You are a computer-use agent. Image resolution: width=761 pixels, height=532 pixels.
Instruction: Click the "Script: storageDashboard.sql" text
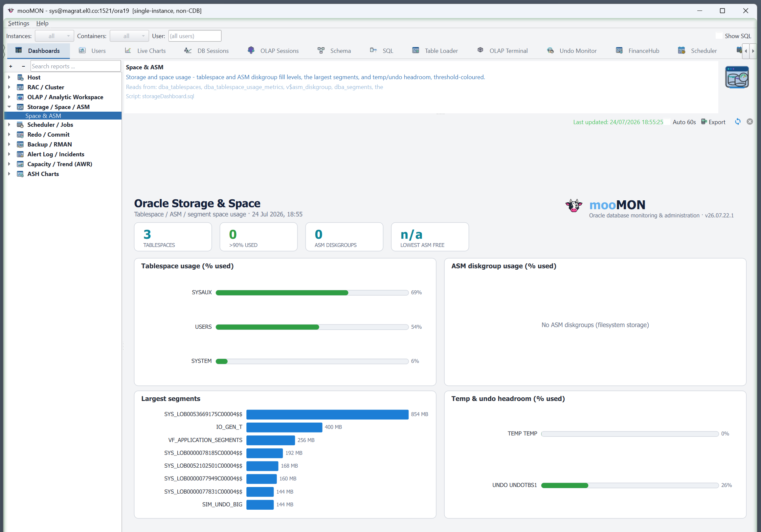(160, 96)
